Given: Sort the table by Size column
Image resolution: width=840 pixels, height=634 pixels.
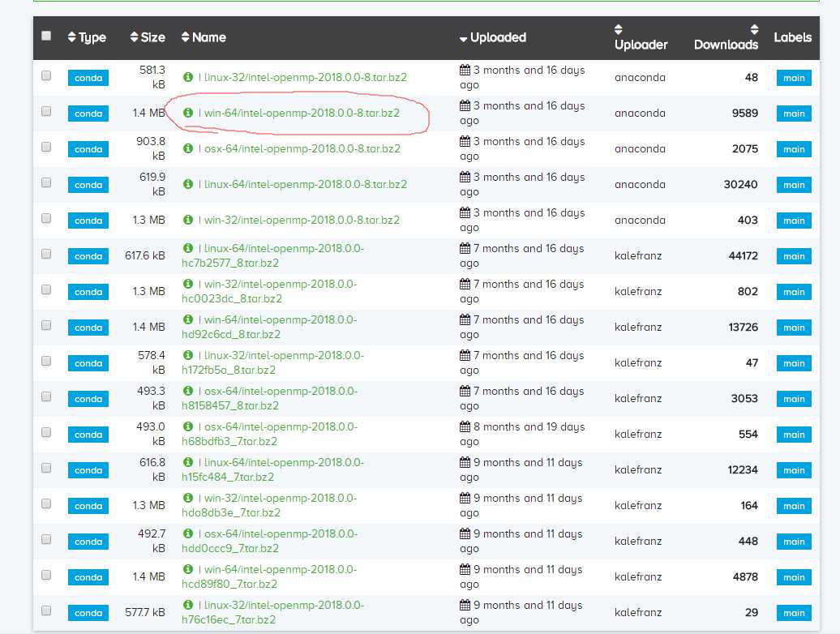Looking at the screenshot, I should pyautogui.click(x=148, y=37).
